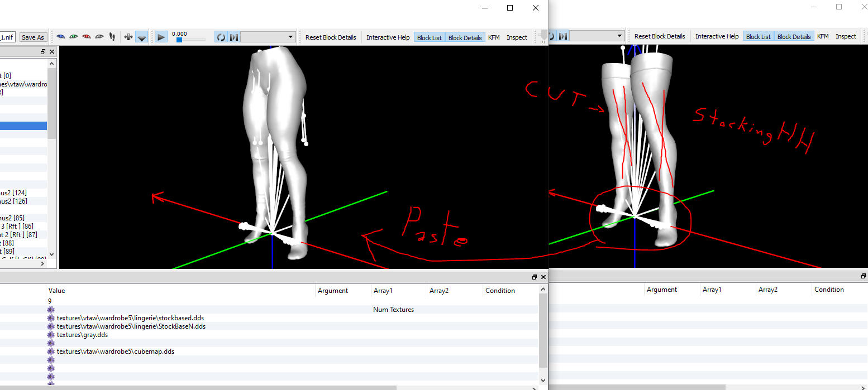Click flower icon beside stockbased.dds
The image size is (868, 390).
click(x=51, y=318)
